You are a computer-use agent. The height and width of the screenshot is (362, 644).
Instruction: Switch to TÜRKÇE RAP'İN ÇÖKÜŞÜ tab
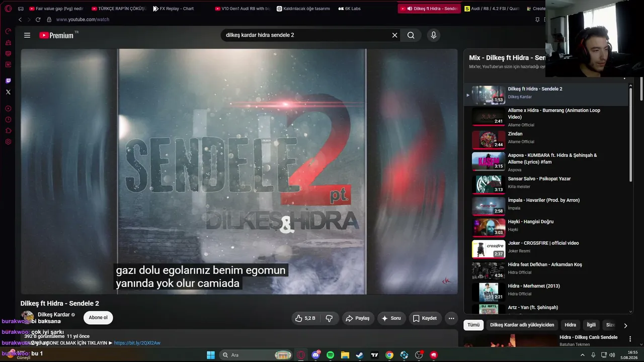pyautogui.click(x=119, y=9)
